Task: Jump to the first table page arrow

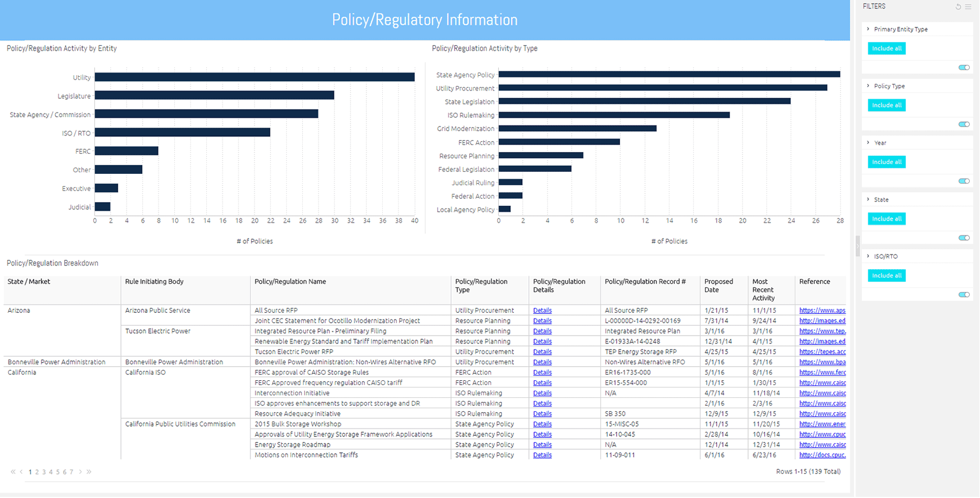Action: coord(13,472)
